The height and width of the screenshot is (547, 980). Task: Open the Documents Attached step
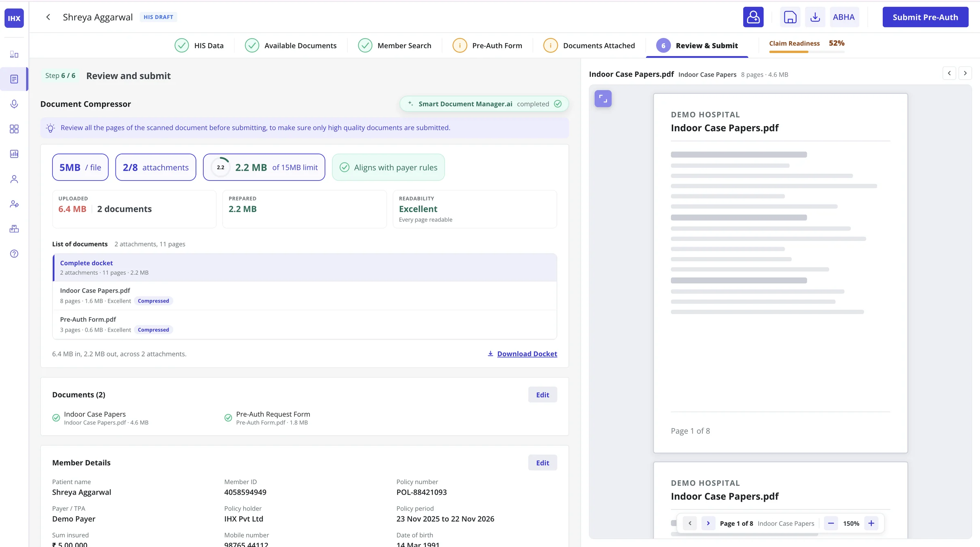pos(589,45)
